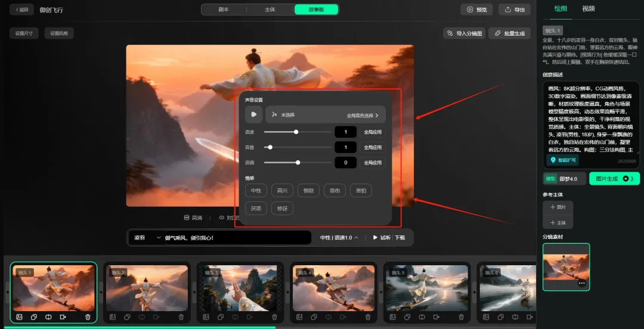Click the duplicate icon under 镜头 1

33,316
